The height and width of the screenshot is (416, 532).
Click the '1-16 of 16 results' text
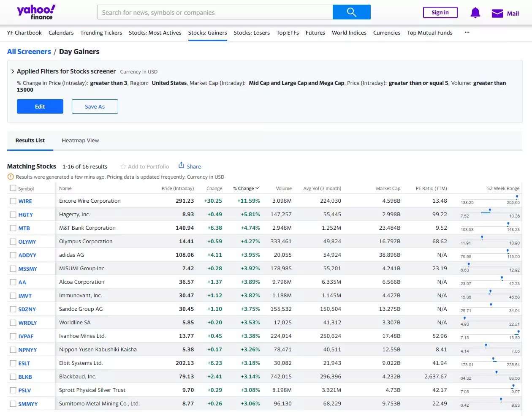point(85,166)
